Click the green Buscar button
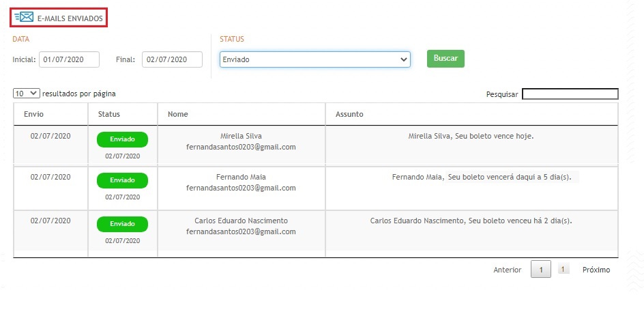 tap(445, 58)
